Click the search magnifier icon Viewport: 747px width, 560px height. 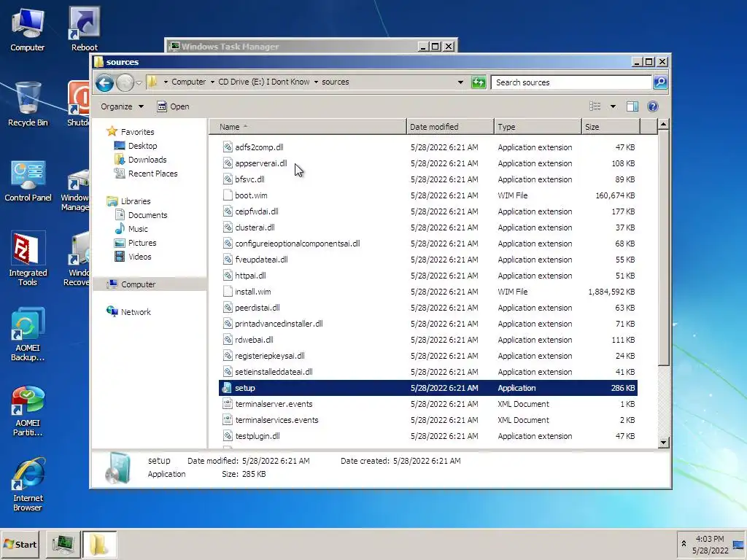660,82
